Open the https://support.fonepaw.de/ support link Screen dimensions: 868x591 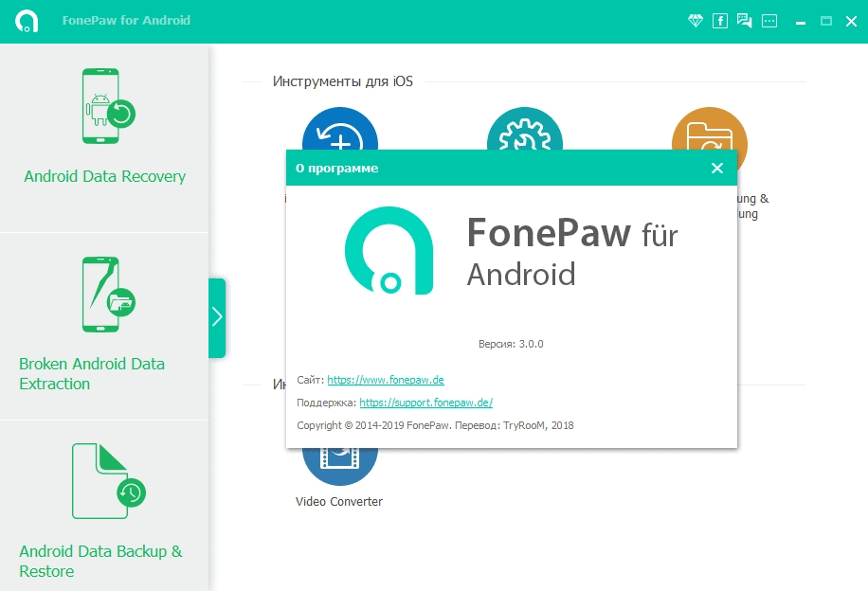(x=425, y=403)
